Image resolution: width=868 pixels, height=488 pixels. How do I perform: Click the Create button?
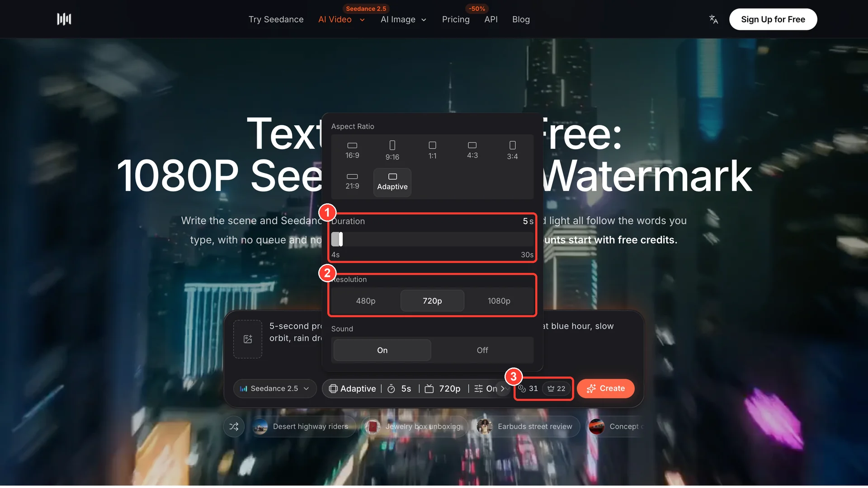pos(606,389)
